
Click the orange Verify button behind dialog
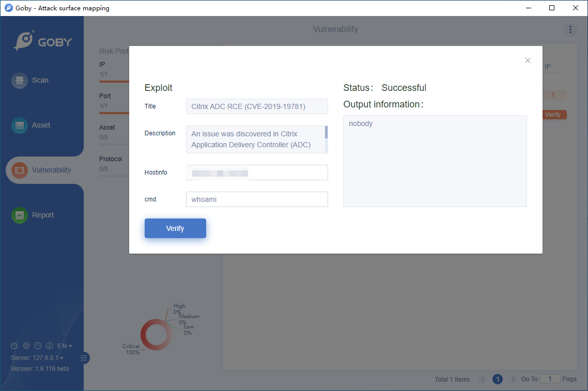point(554,115)
